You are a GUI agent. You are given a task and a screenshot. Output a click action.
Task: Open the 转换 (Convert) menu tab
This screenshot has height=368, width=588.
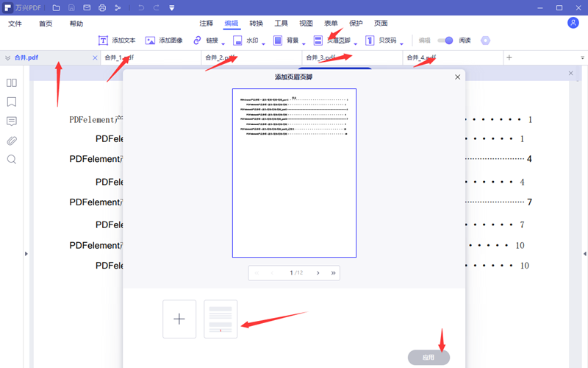tap(257, 24)
